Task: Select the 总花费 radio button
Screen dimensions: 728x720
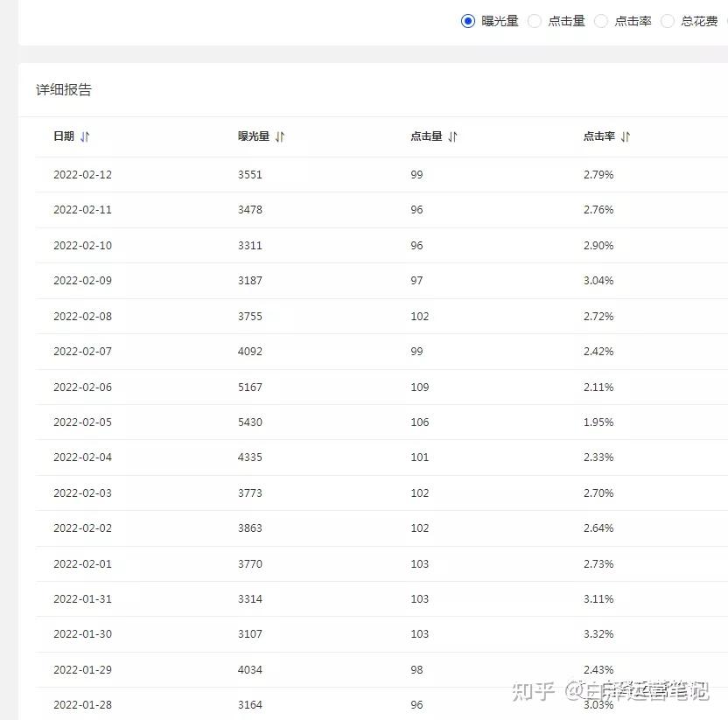Action: tap(667, 21)
